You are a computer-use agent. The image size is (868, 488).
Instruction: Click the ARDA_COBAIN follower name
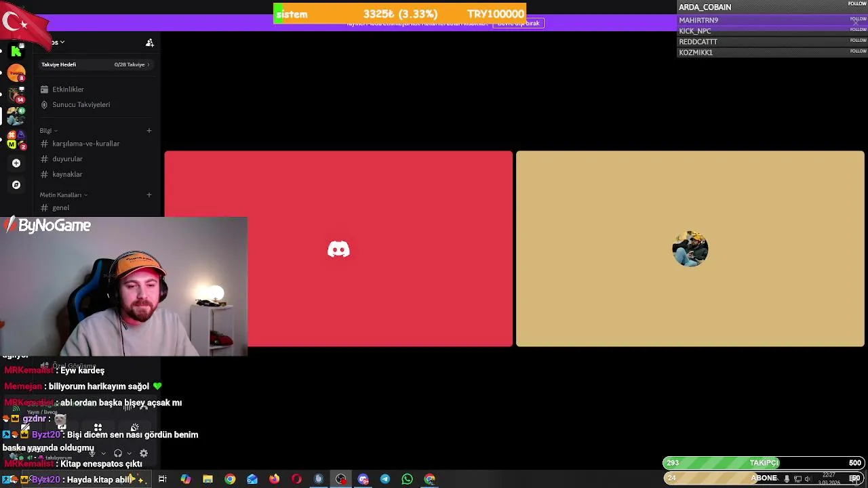pyautogui.click(x=705, y=7)
